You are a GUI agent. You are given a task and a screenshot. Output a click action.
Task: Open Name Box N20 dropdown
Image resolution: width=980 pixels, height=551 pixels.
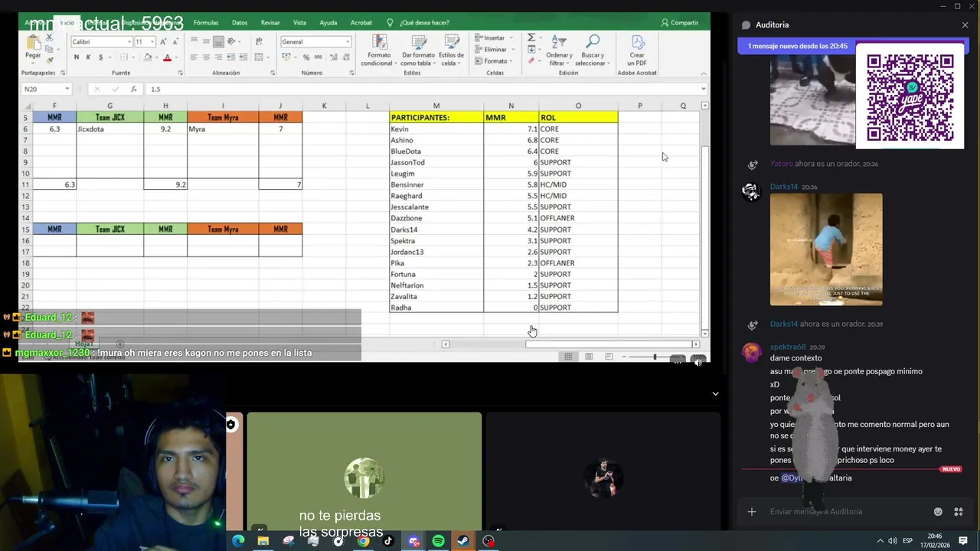(67, 89)
